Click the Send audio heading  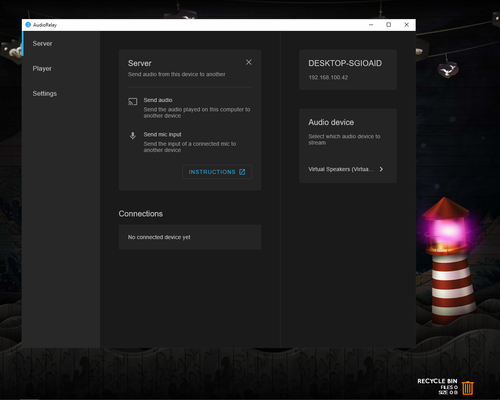coord(158,100)
